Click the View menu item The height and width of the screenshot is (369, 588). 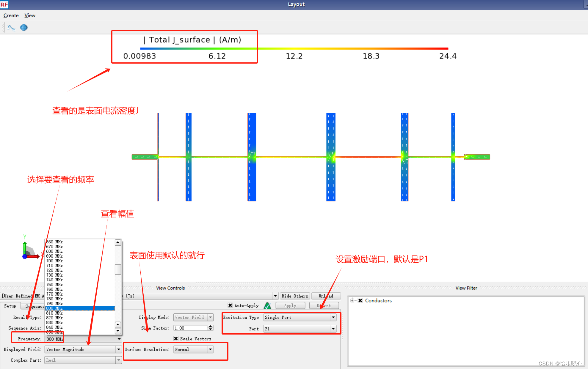tap(30, 15)
